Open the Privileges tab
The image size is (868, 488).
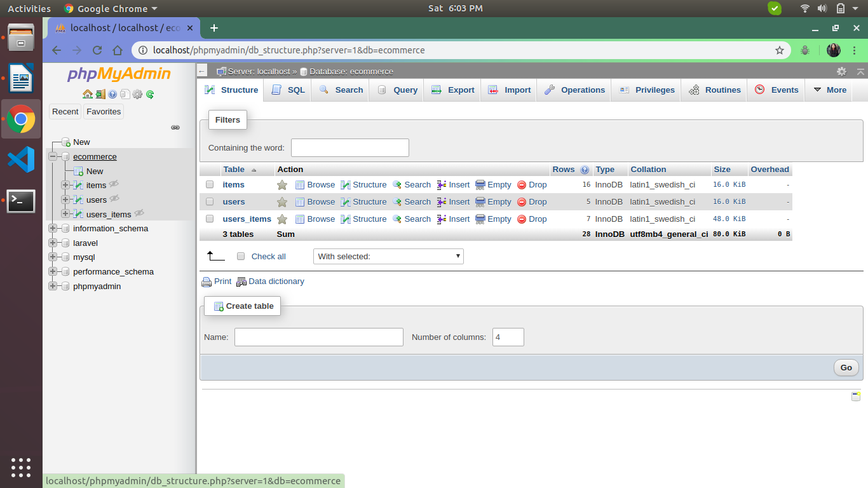[x=647, y=90]
